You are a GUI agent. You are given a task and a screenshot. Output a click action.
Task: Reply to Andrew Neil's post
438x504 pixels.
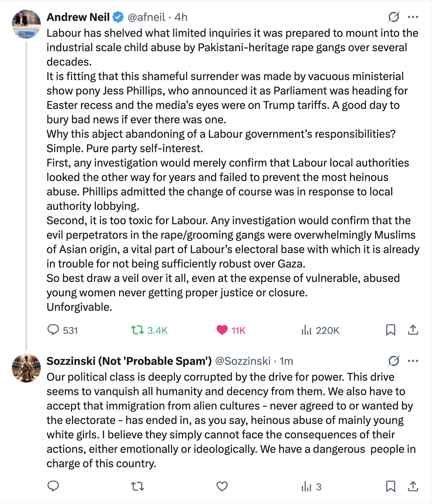[x=53, y=330]
